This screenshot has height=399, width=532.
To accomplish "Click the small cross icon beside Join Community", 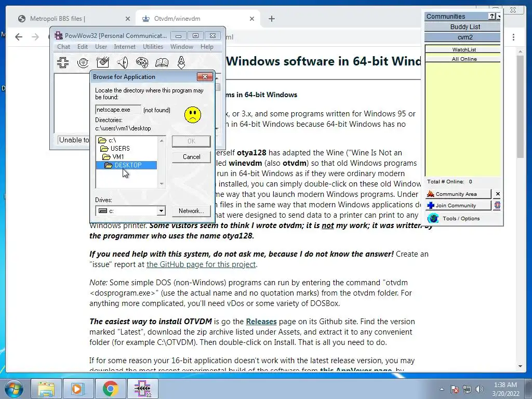I will click(x=497, y=205).
